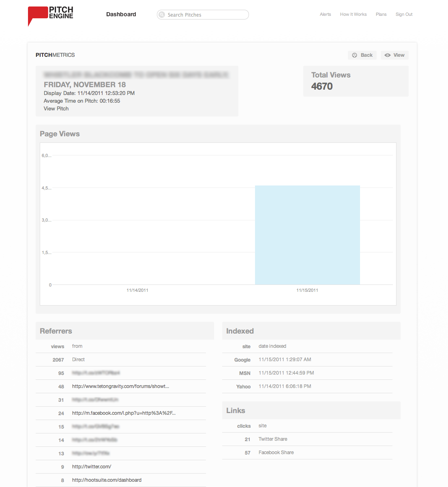448x487 pixels.
Task: Click the PitchEngine logo
Action: [51, 16]
